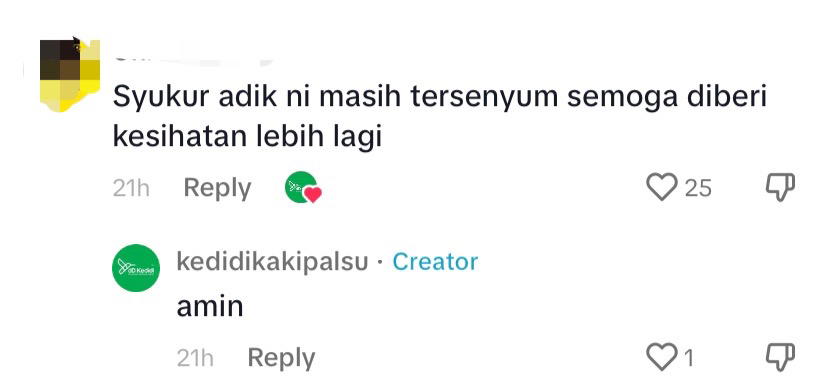Click the 21h timestamp on top comment
This screenshot has width=828, height=389.
pos(131,188)
